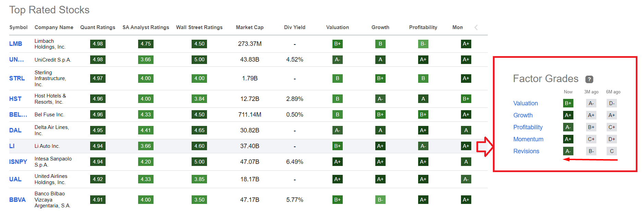This screenshot has height=220, width=644.
Task: Click the Delta Air Lines, Inc. company name
Action: pyautogui.click(x=52, y=130)
